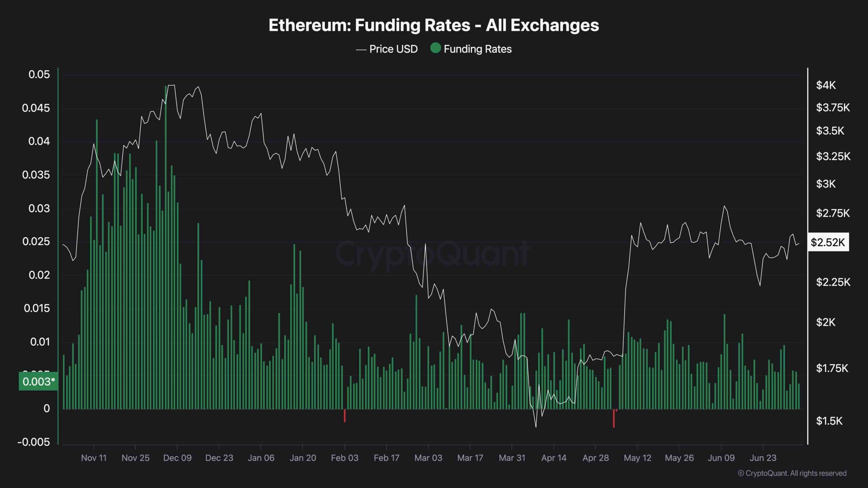Viewport: 868px width, 488px height.
Task: Click the green Funding Rates legend circle
Action: coord(435,48)
